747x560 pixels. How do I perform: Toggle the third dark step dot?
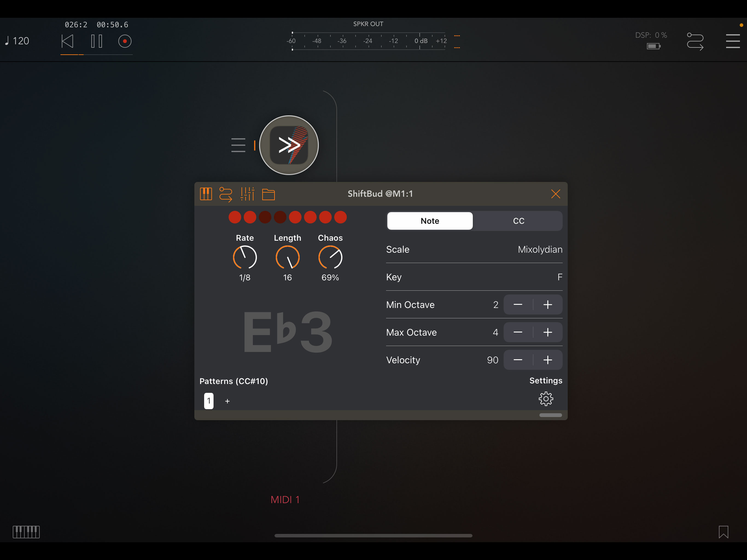(x=265, y=217)
